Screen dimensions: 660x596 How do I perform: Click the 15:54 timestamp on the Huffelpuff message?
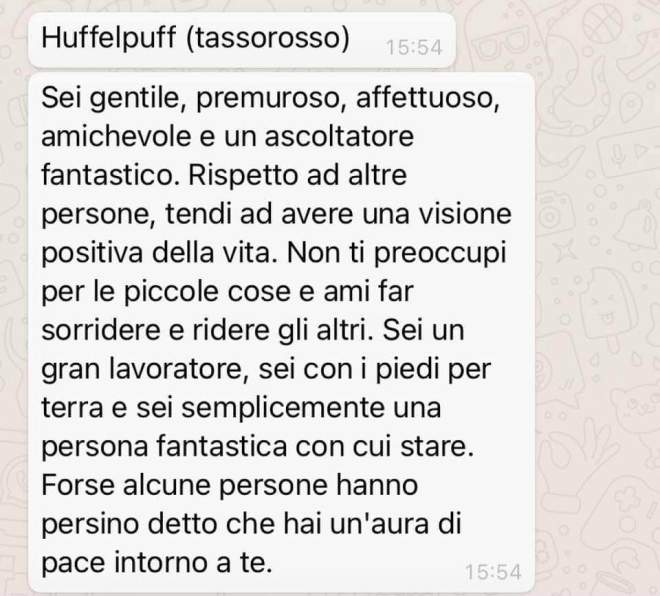pos(414,47)
